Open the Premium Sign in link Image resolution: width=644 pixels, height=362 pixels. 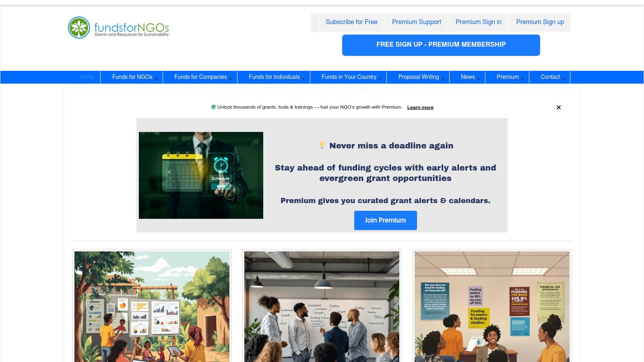coord(479,22)
